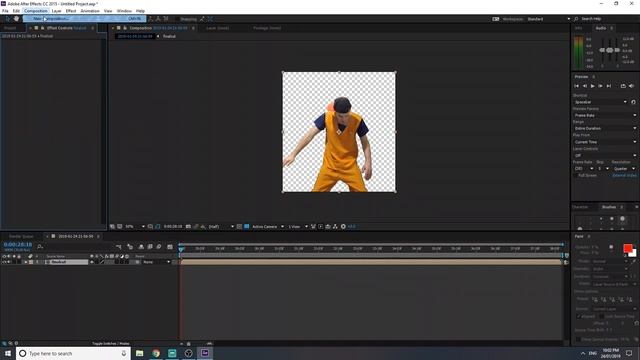This screenshot has width=640, height=360.
Task: Click the timeline layer search icon
Action: coord(40,247)
